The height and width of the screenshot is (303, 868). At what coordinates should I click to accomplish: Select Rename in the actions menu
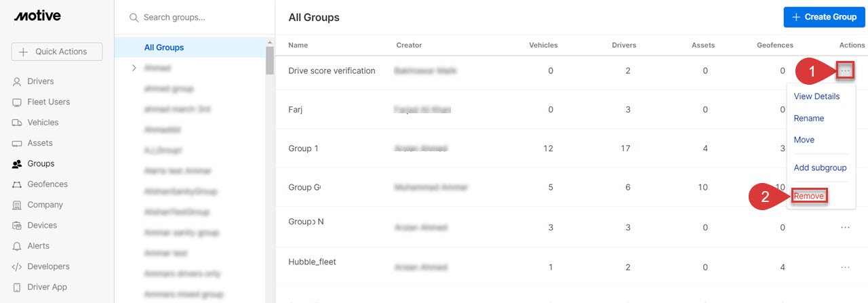pyautogui.click(x=809, y=118)
